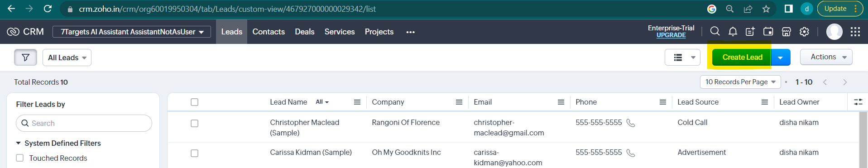Open user profile avatar in CRM
The height and width of the screenshot is (168, 868).
point(834,32)
